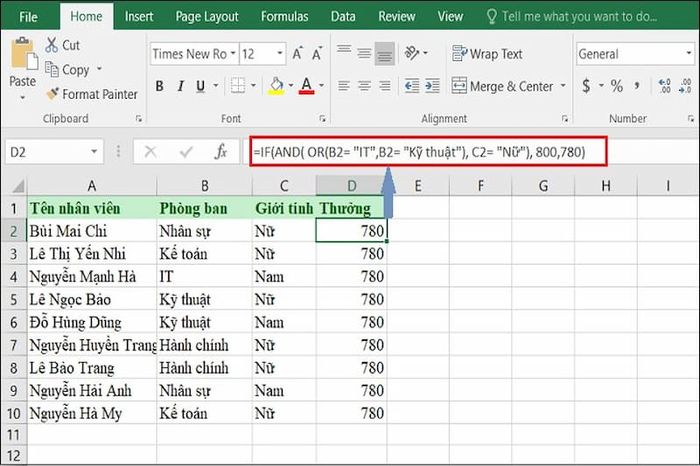Decrease decimal places

(685, 86)
